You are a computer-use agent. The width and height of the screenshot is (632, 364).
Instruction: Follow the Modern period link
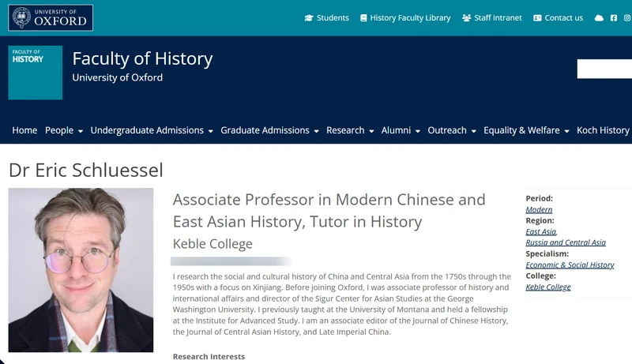[539, 210]
